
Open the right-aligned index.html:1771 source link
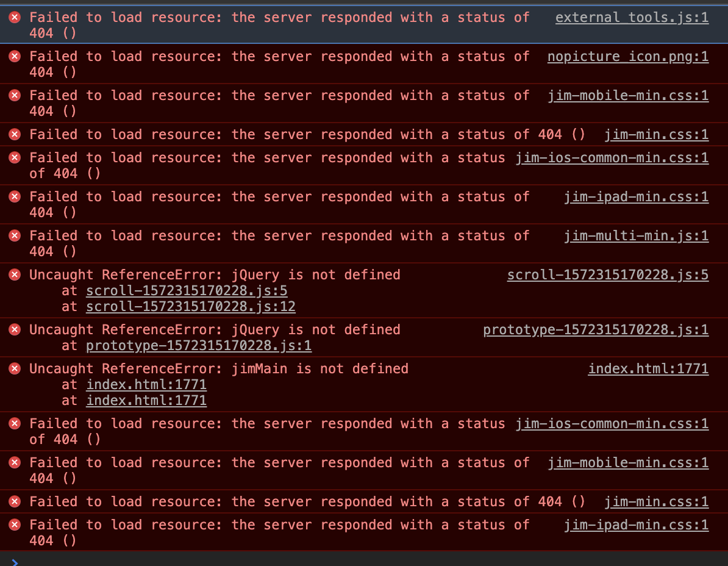click(x=648, y=369)
